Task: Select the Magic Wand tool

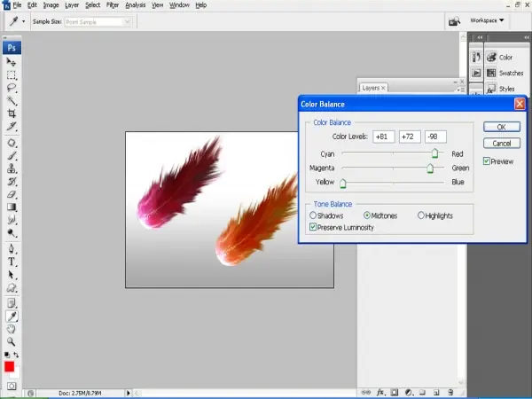Action: coord(12,101)
